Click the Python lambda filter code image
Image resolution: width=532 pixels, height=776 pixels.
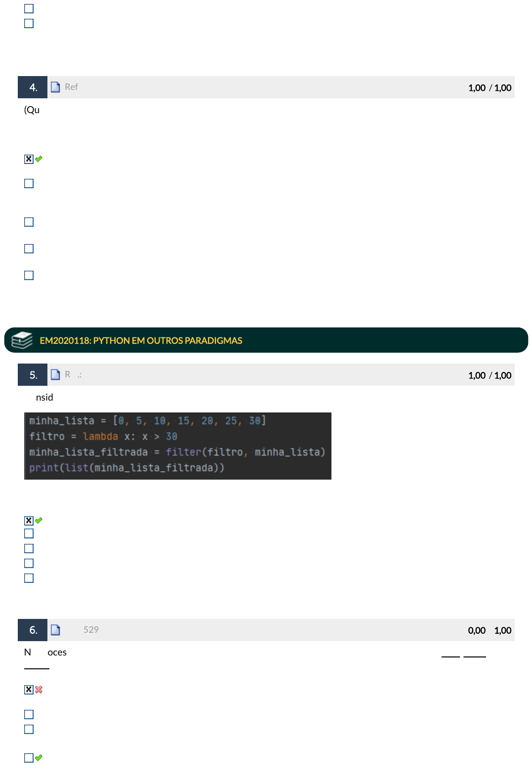click(178, 446)
